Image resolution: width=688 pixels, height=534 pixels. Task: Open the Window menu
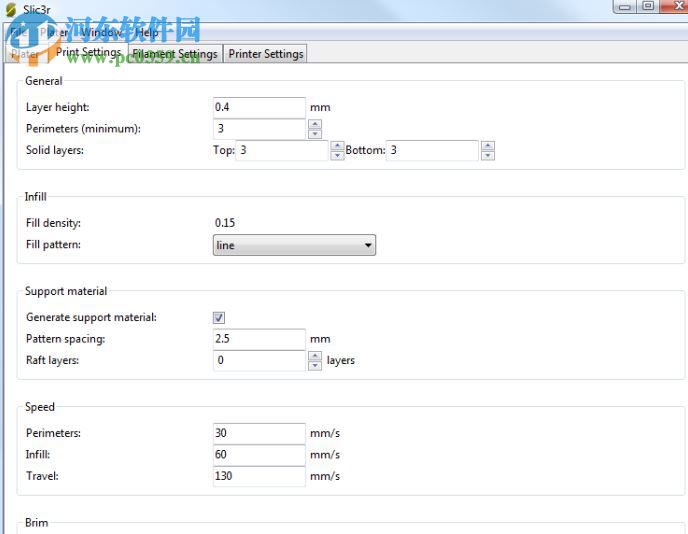102,32
